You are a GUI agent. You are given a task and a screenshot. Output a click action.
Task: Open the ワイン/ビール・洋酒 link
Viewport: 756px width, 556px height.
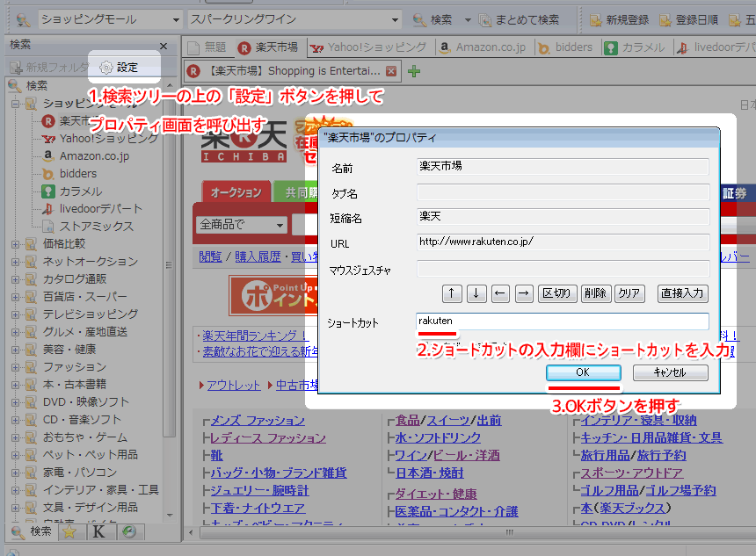click(x=447, y=455)
